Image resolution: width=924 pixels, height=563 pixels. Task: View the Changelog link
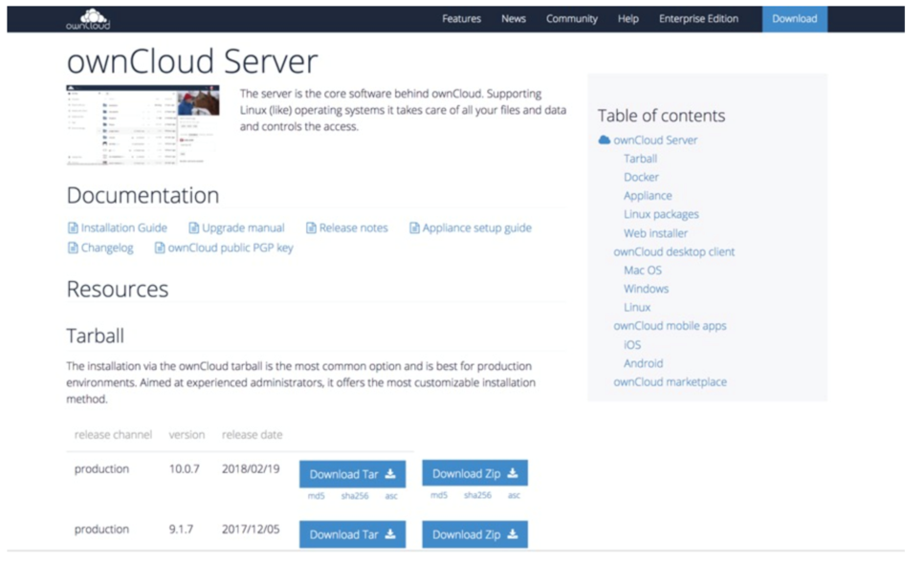click(x=107, y=248)
